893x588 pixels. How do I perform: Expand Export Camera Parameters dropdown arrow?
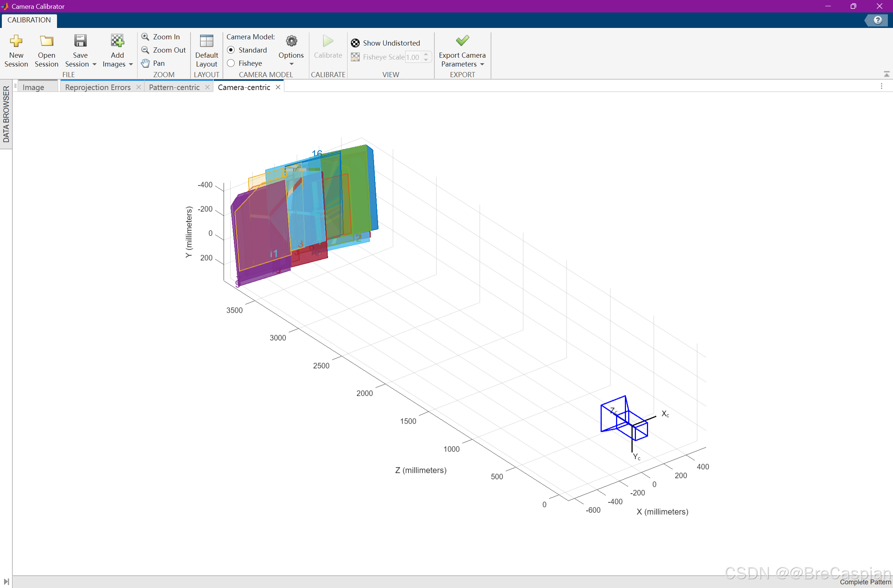[482, 65]
